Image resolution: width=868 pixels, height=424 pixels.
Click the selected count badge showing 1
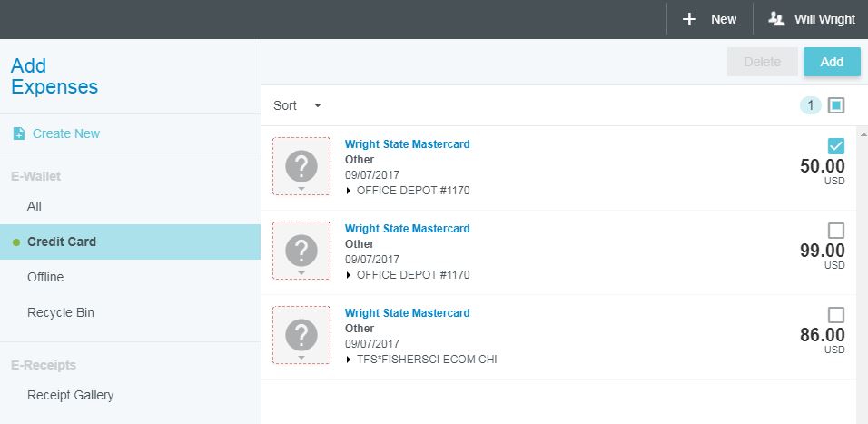[810, 105]
